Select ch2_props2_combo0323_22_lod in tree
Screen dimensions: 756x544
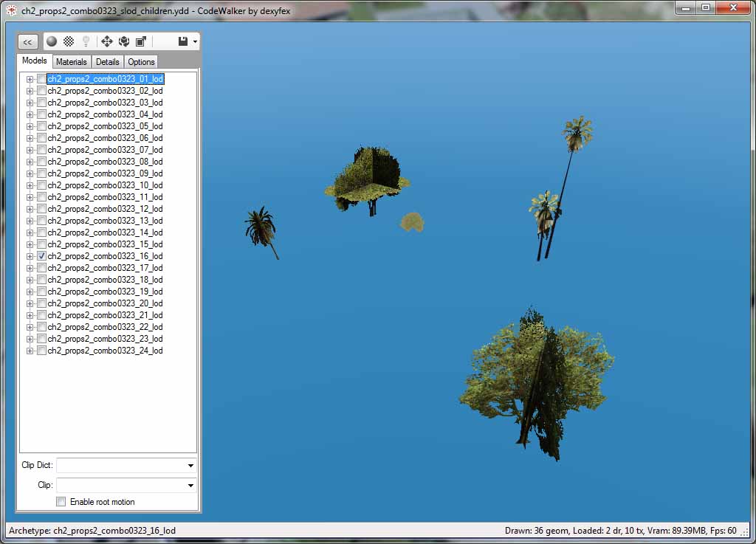coord(105,327)
